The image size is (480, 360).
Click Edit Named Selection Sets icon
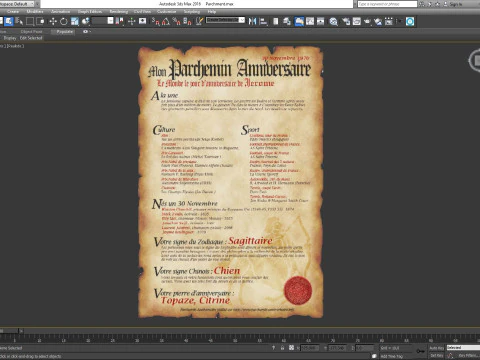click(x=199, y=21)
